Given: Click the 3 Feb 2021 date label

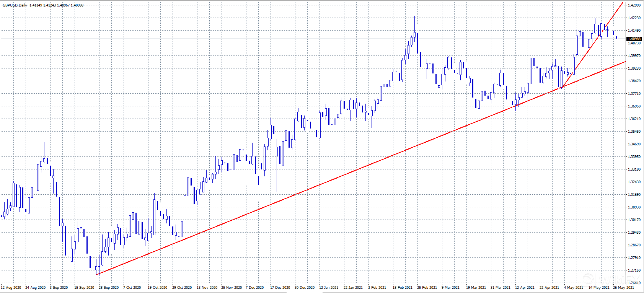Looking at the screenshot, I should click(377, 287).
